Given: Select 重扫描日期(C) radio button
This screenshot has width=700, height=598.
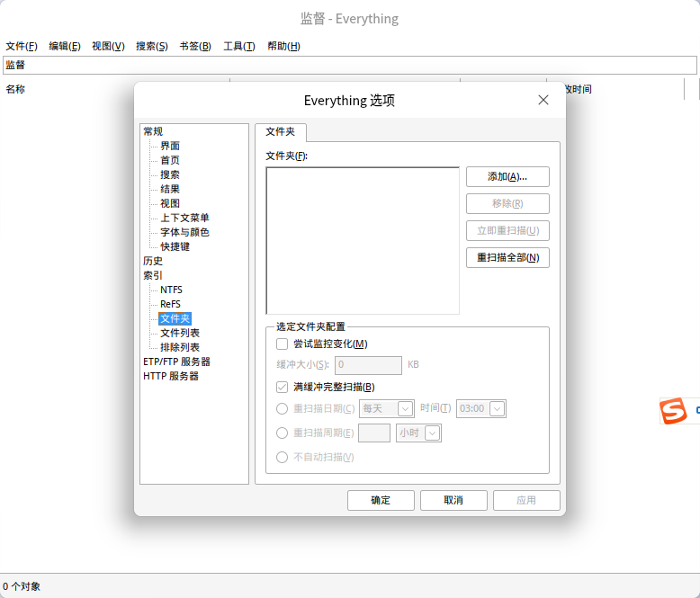Looking at the screenshot, I should click(282, 408).
